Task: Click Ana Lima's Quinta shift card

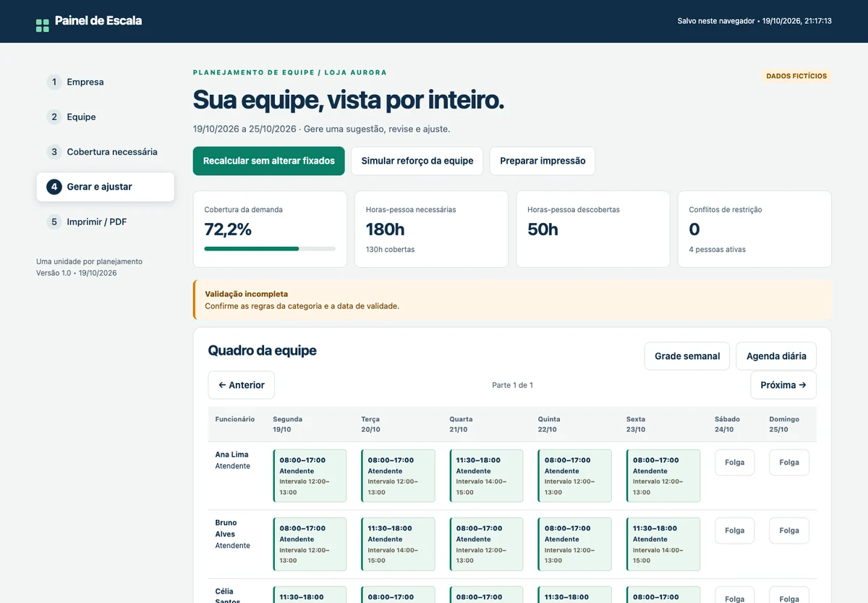Action: click(574, 476)
